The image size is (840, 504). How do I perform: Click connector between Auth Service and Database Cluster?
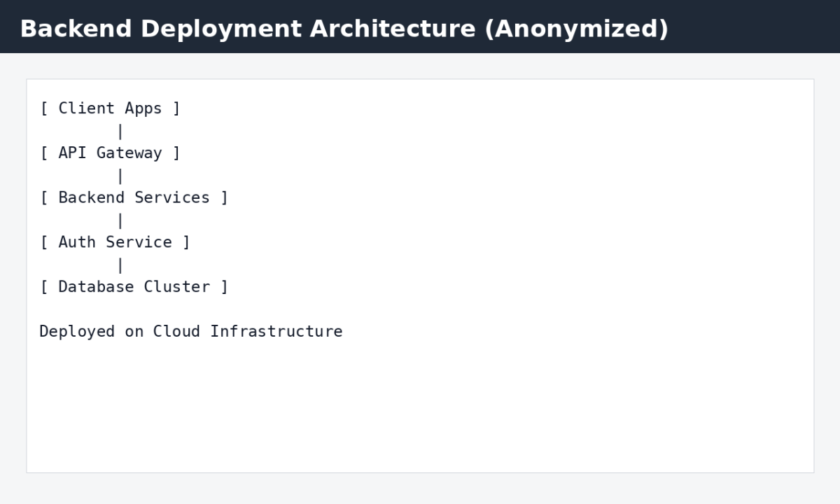click(120, 265)
